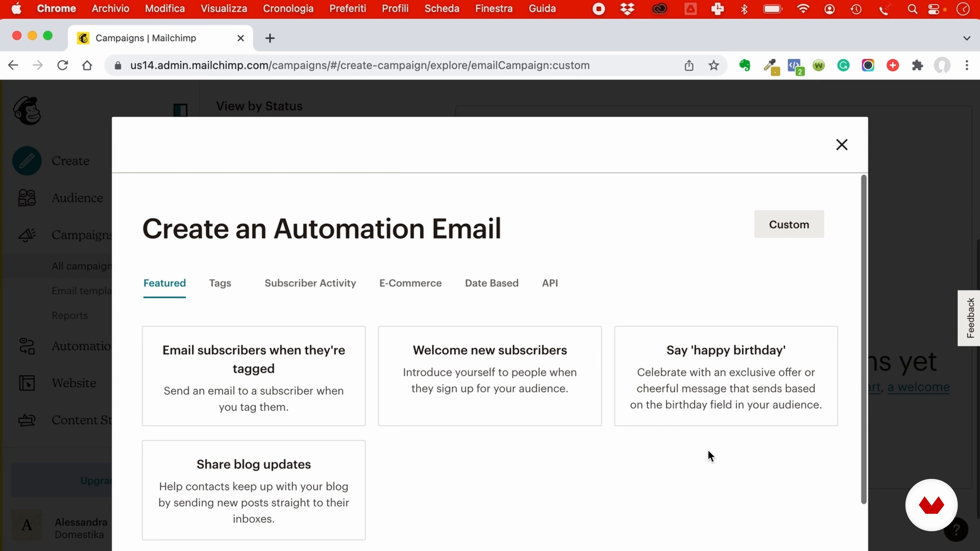The height and width of the screenshot is (551, 980).
Task: Go to the E-Commerce tab
Action: 410,283
